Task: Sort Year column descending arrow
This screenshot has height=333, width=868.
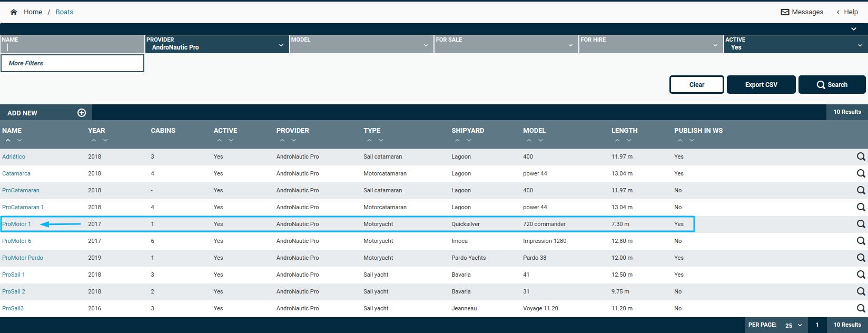Action: pos(105,140)
